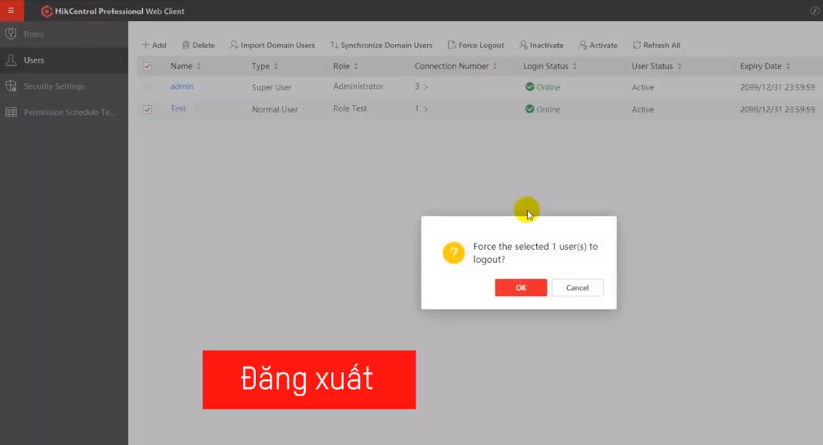Click the expiry date in the Test row
823x445 pixels.
pyautogui.click(x=777, y=109)
